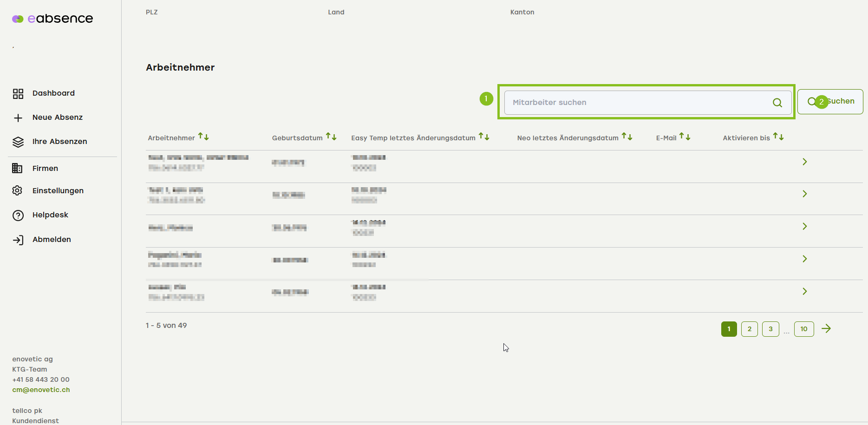Go to next page with arrow
This screenshot has width=868, height=425.
[826, 329]
